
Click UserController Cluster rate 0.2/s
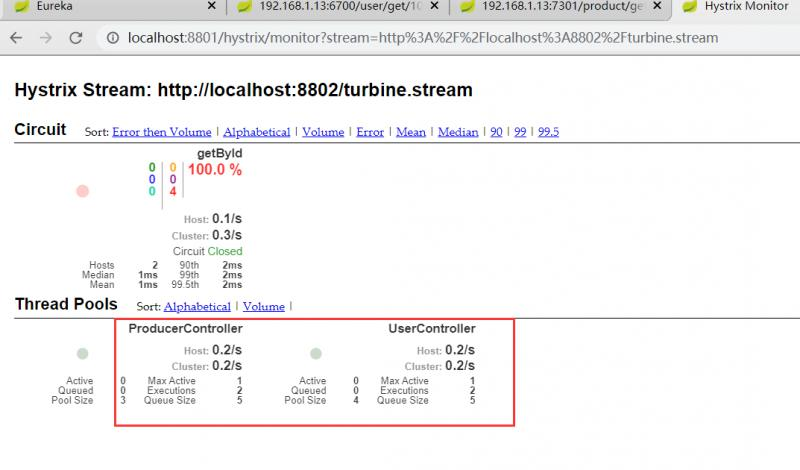pos(460,365)
